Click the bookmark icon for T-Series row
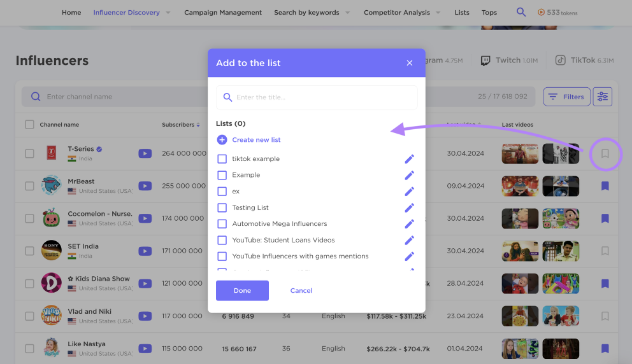The width and height of the screenshot is (632, 364). click(x=605, y=153)
